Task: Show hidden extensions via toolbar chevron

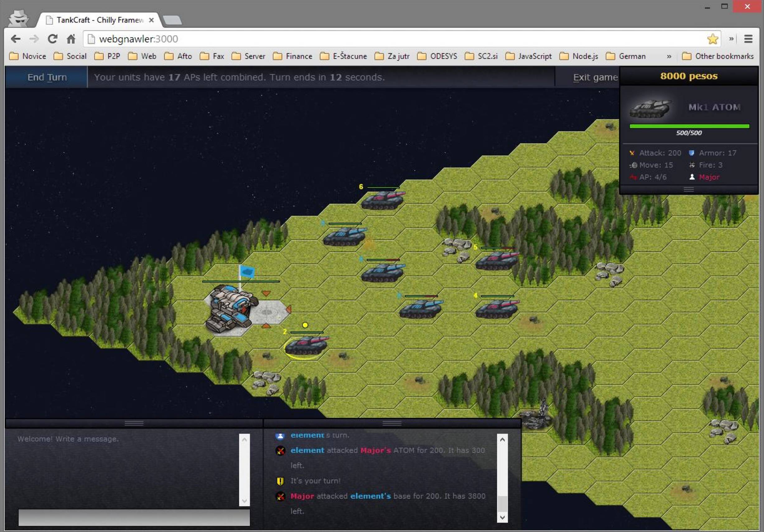Action: (x=731, y=39)
